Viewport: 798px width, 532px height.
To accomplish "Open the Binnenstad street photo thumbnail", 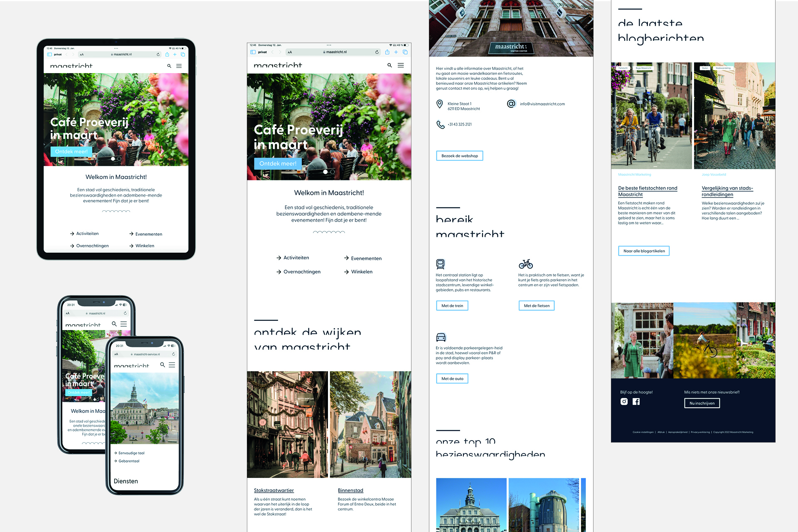I will click(371, 424).
